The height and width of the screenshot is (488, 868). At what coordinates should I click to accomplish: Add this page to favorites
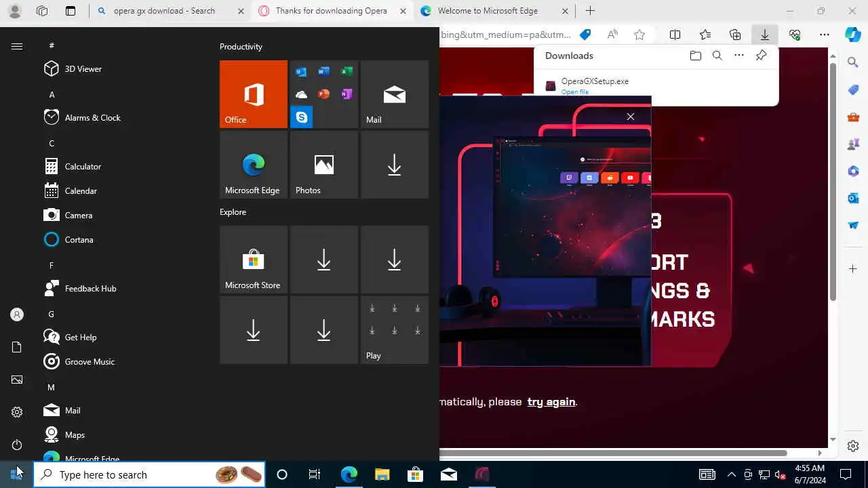click(x=639, y=35)
